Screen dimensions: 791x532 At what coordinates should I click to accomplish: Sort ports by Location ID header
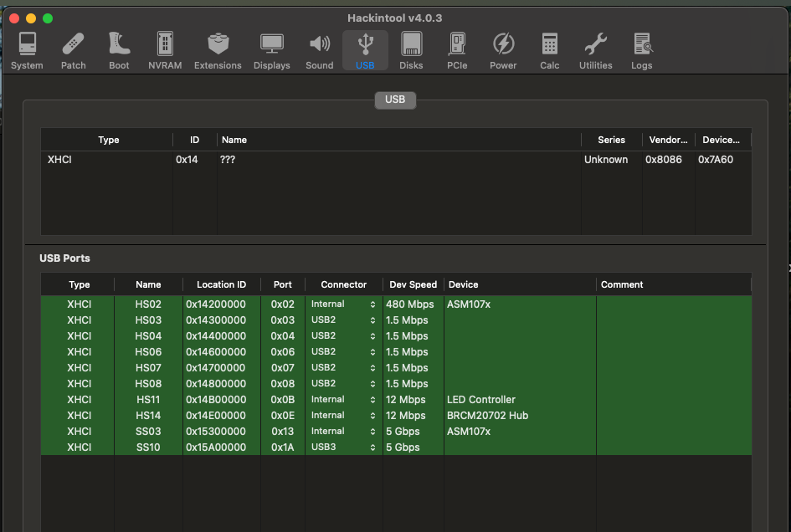pyautogui.click(x=222, y=284)
